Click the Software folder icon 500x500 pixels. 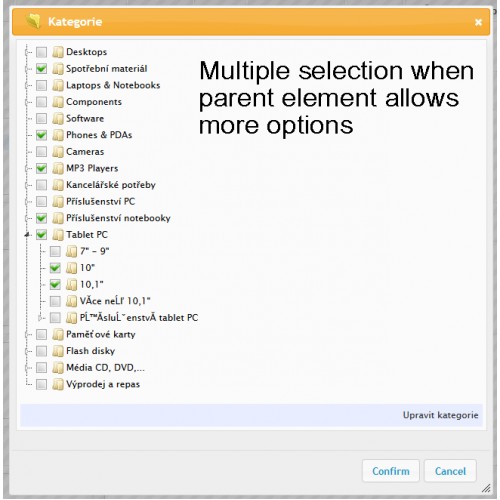(x=58, y=119)
